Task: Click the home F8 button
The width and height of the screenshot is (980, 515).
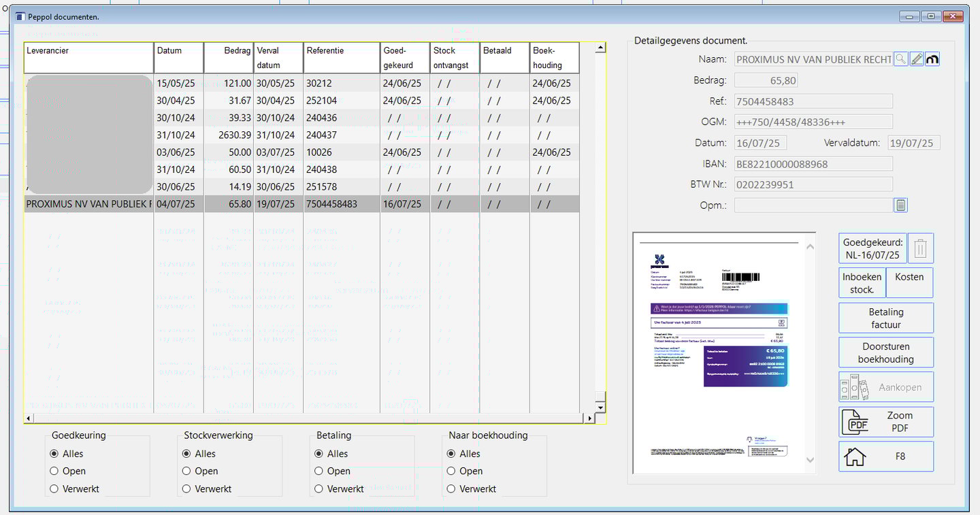Action: (886, 456)
